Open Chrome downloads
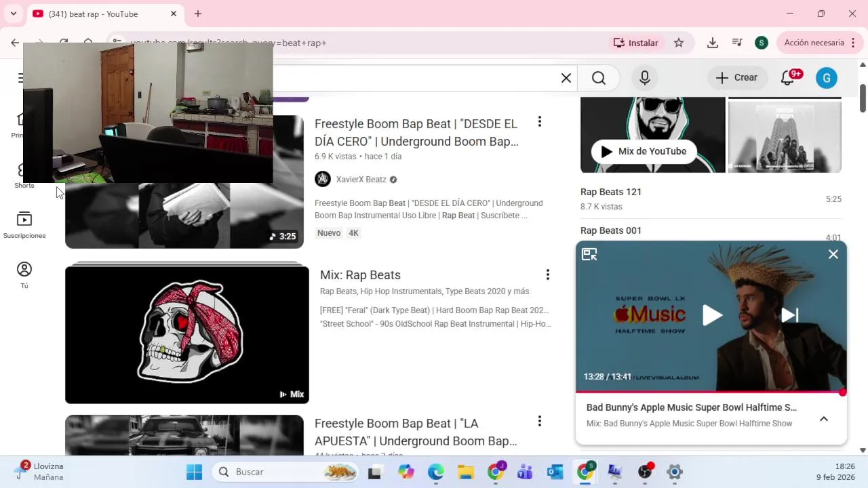This screenshot has height=488, width=868. [713, 43]
